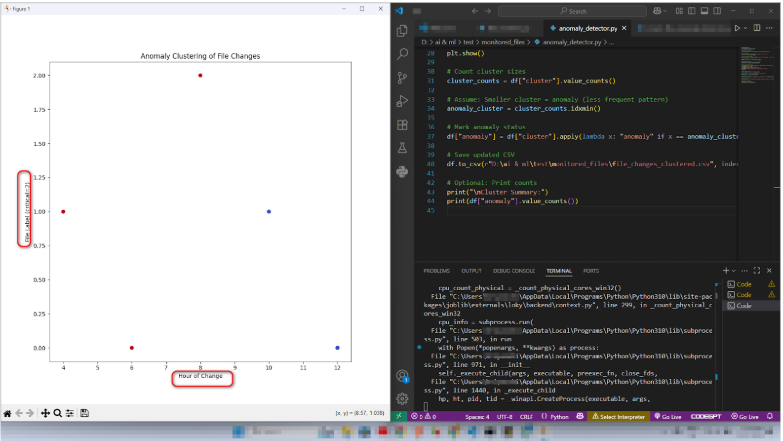Viewport: 783px width, 441px height.
Task: Change language mode via Python status item
Action: pos(559,416)
